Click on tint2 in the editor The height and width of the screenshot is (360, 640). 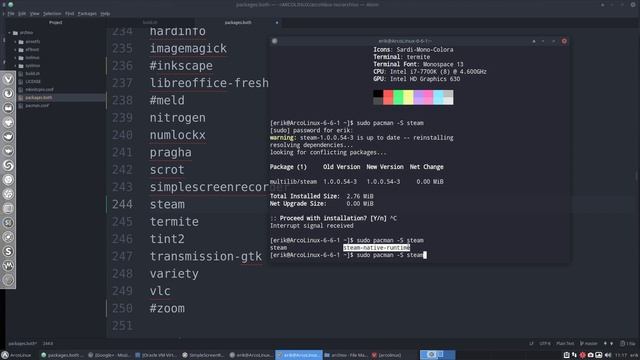point(167,239)
